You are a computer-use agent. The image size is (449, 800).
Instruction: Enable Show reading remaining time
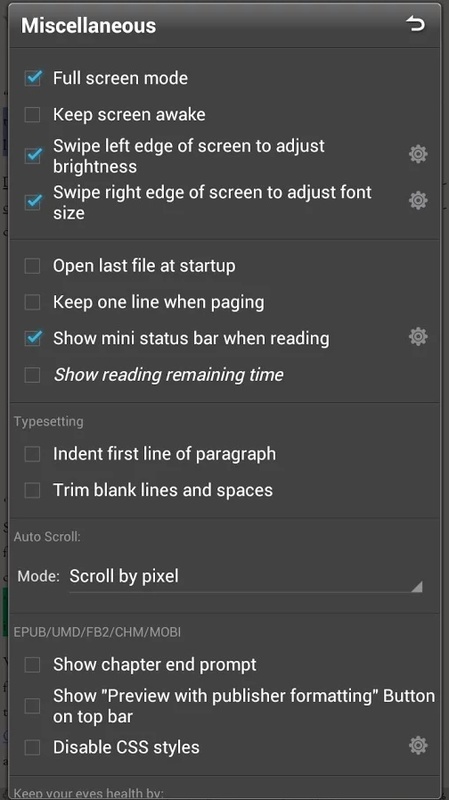(33, 375)
